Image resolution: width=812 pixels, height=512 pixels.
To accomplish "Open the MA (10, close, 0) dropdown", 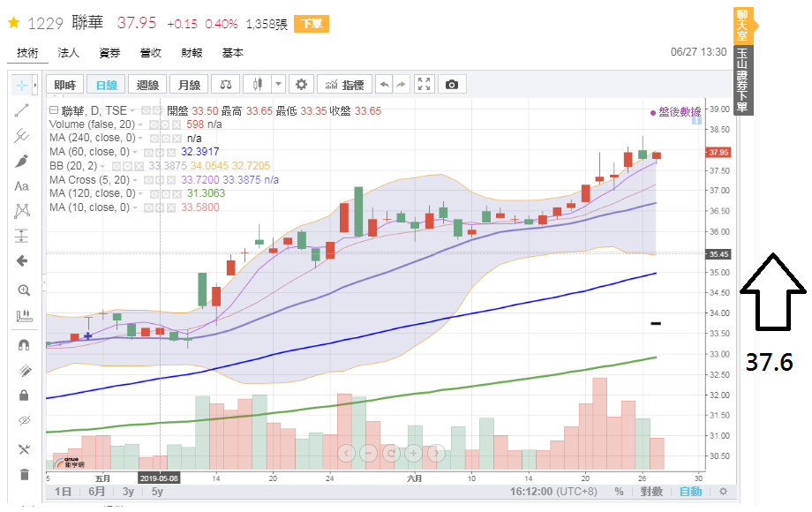I will (x=135, y=207).
